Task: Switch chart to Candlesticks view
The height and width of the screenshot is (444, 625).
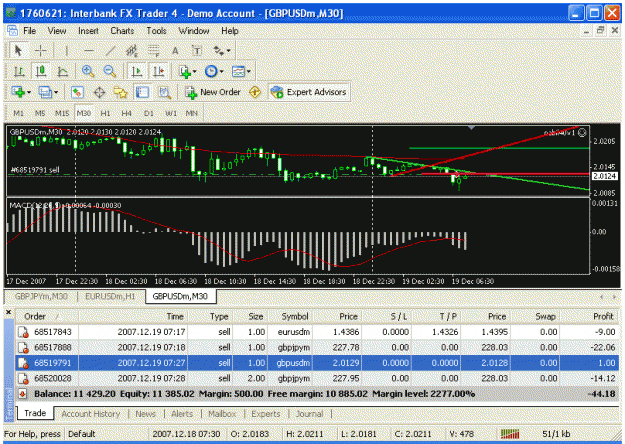Action: (x=41, y=71)
